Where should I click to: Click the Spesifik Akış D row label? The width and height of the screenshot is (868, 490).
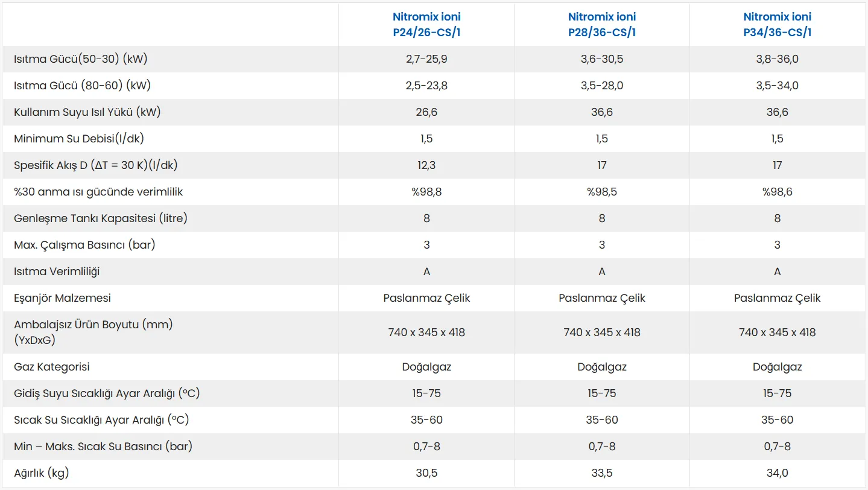tap(96, 165)
